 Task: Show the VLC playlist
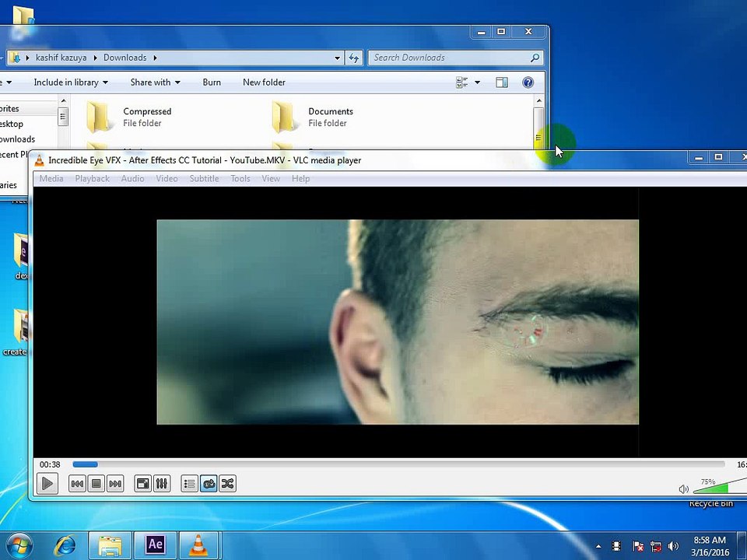coord(189,484)
